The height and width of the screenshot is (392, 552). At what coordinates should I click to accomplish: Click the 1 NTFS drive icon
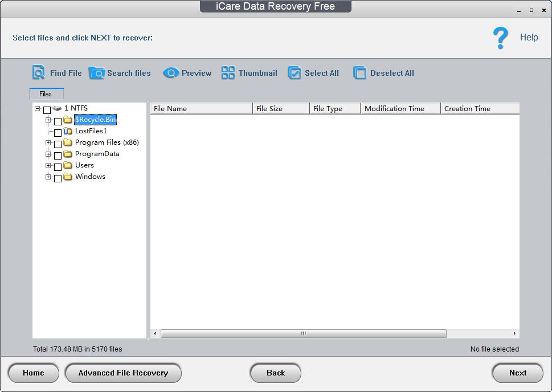coord(57,108)
